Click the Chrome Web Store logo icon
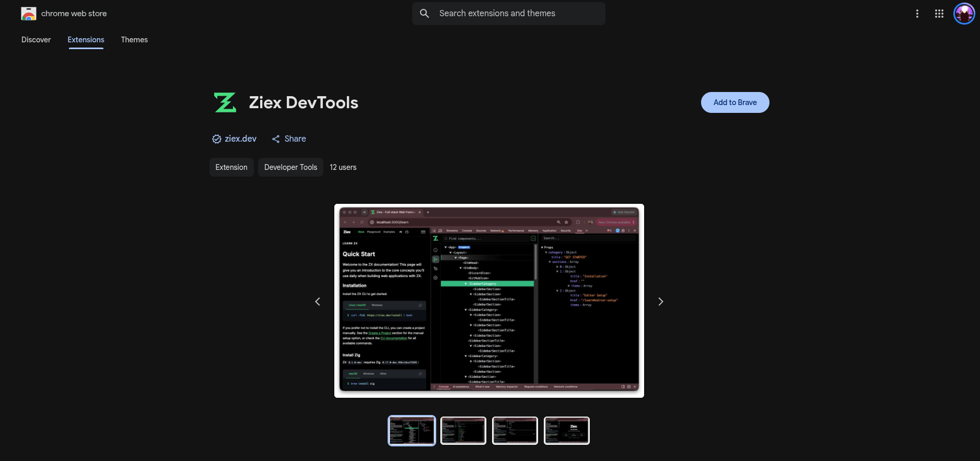 (x=29, y=14)
